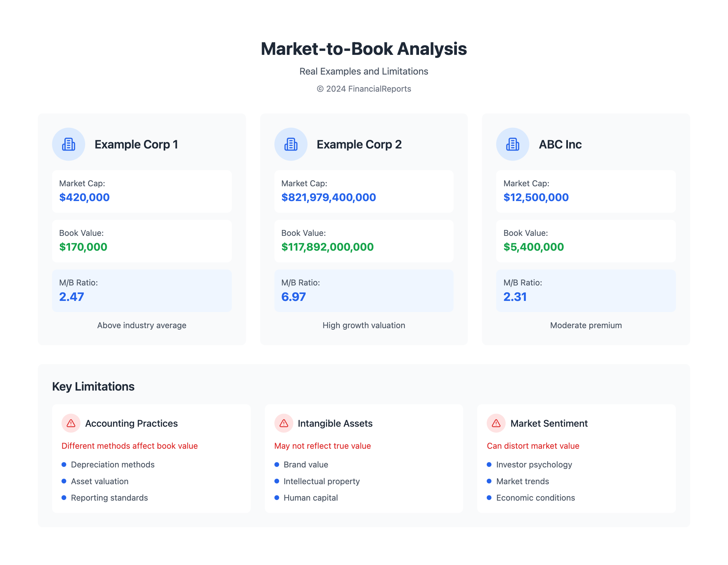Click the Market-to-Book Analysis title
This screenshot has height=565, width=728.
(x=364, y=49)
